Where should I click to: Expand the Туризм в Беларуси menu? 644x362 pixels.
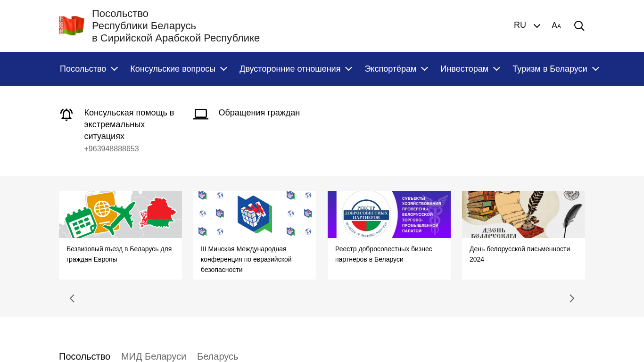point(556,69)
